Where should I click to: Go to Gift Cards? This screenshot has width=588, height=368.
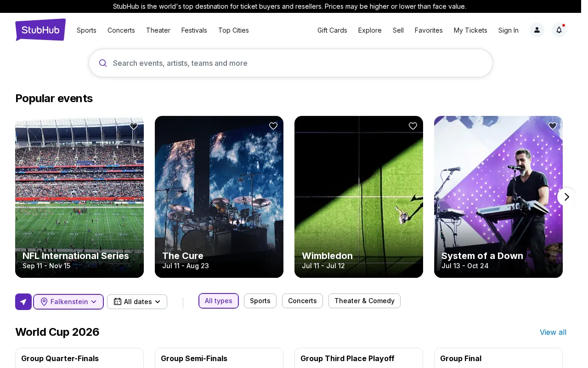pyautogui.click(x=332, y=30)
